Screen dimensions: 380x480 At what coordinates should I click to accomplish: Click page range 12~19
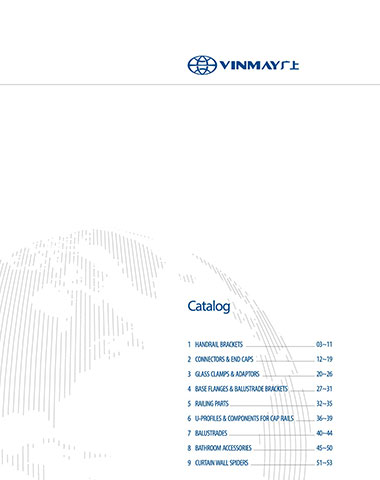324,359
